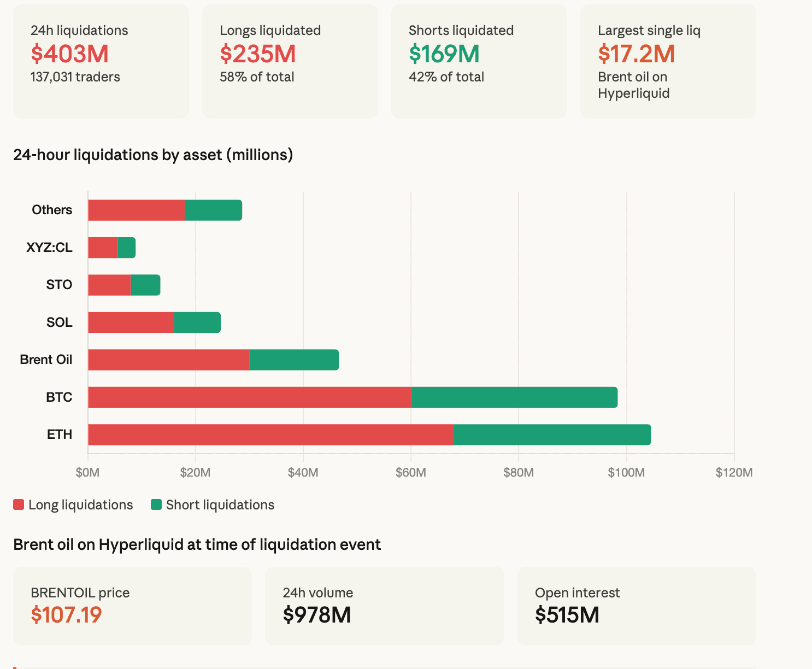Viewport: 812px width, 669px height.
Task: Select Brent Oil's red long liquidations segment
Action: pyautogui.click(x=168, y=360)
